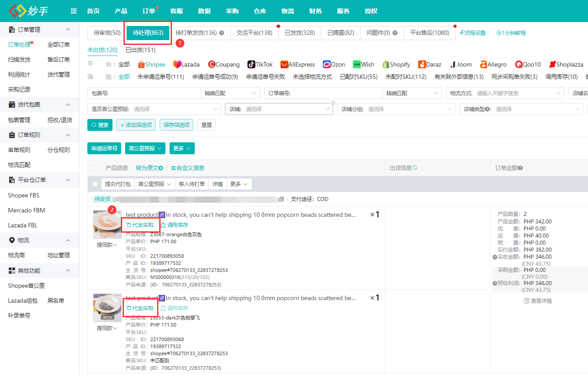Check the select-all checkbox in table header
Image resolution: width=588 pixels, height=375 pixels.
(95, 167)
